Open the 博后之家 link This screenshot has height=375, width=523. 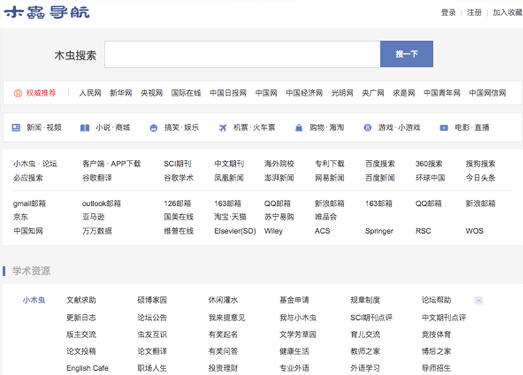tap(436, 351)
